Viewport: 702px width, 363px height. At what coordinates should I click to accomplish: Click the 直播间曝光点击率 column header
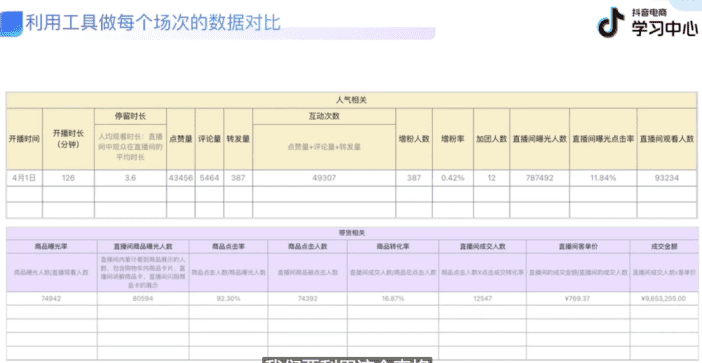603,139
